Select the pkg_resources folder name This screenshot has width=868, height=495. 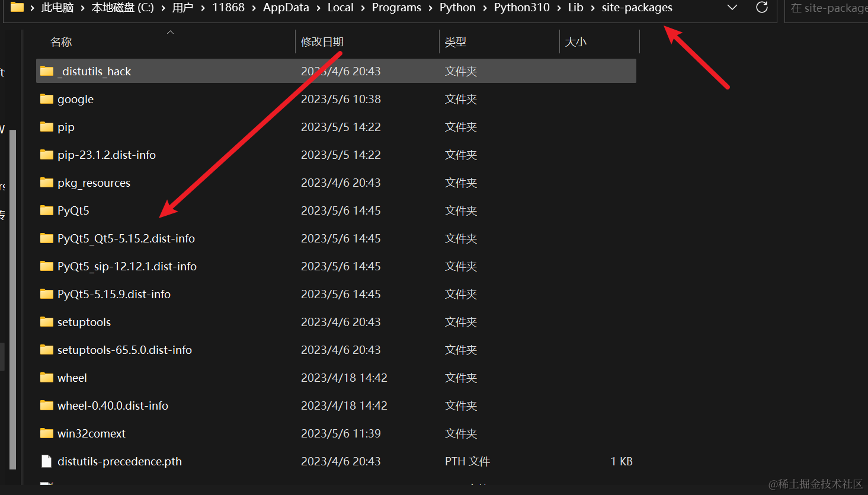click(94, 183)
